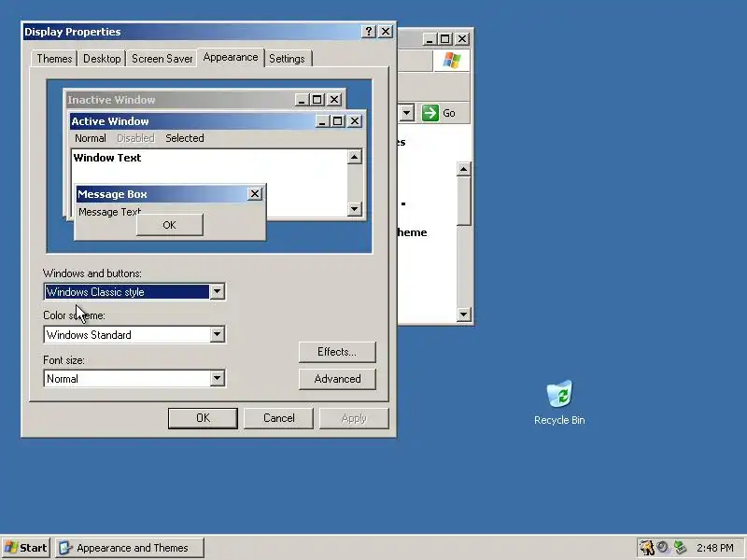
Task: Click the Display Properties title bar
Action: 190,32
